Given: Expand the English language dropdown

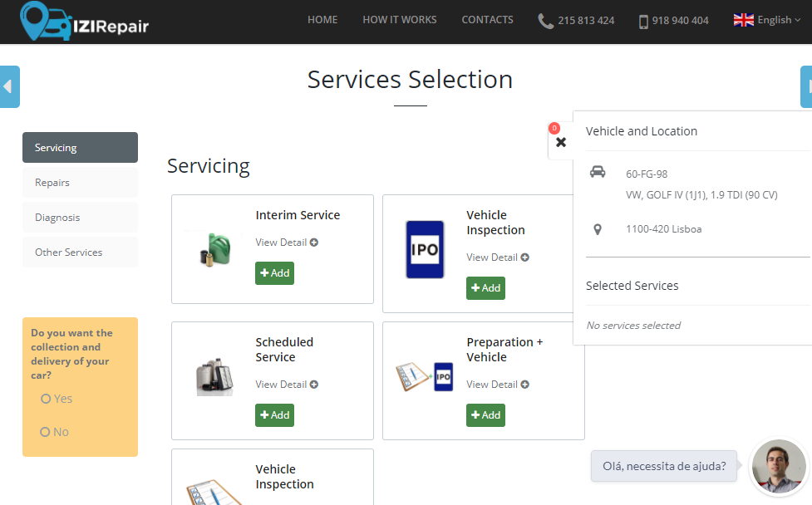Looking at the screenshot, I should coord(779,20).
